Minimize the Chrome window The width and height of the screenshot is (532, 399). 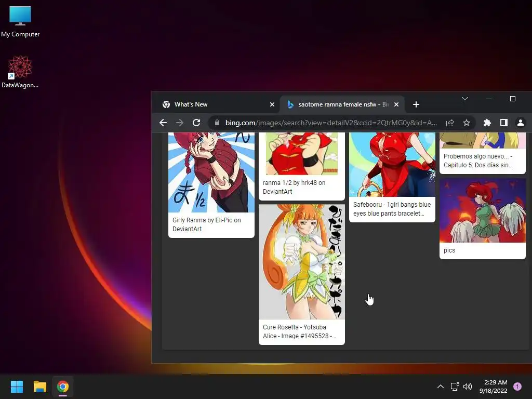click(x=489, y=99)
